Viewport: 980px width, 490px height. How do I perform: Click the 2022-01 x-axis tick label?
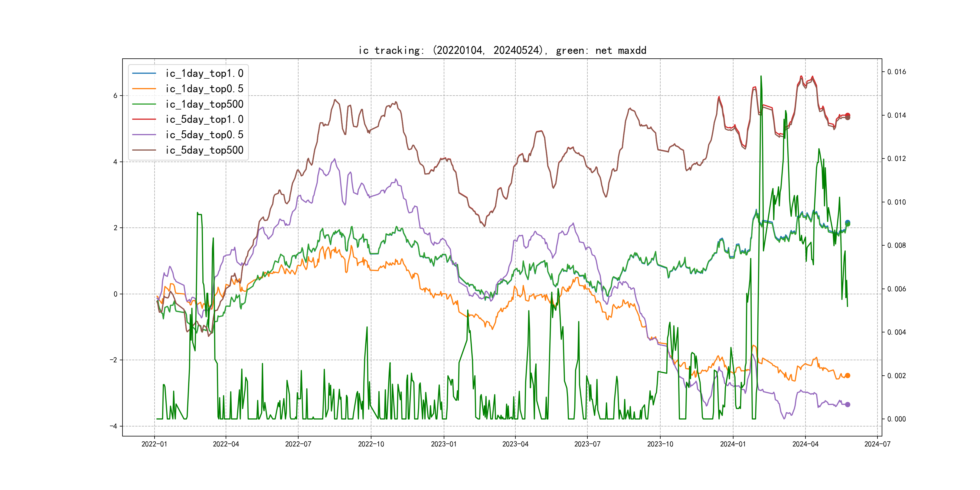pos(154,444)
